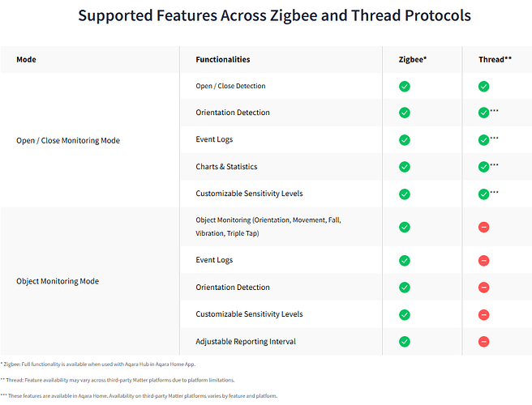Click the page title about Zigbee and Thread
This screenshot has width=532, height=405.
tap(274, 15)
